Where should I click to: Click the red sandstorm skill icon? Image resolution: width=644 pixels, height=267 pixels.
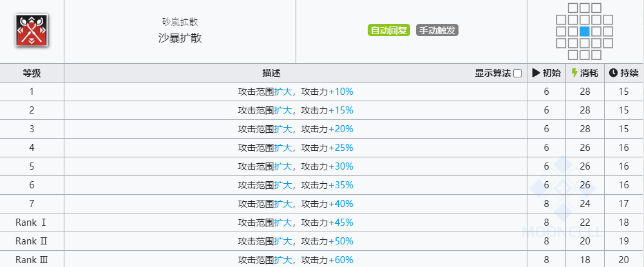point(32,30)
